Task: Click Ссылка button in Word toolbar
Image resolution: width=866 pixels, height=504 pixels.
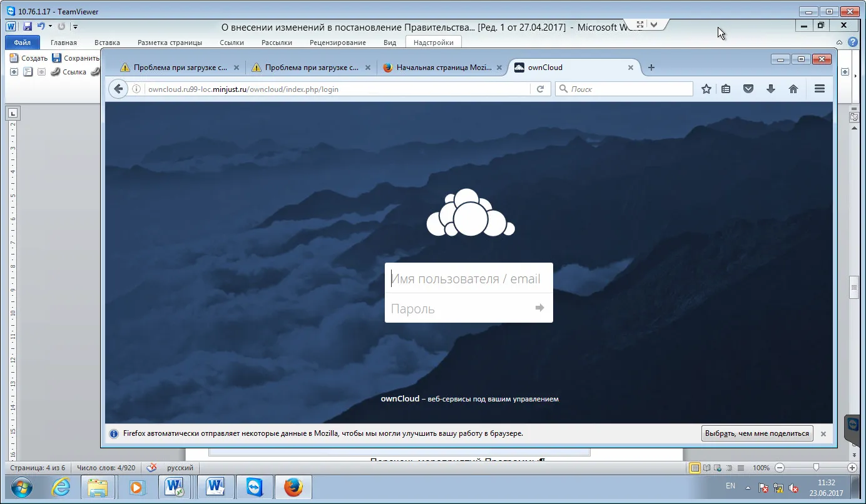Action: (x=68, y=72)
